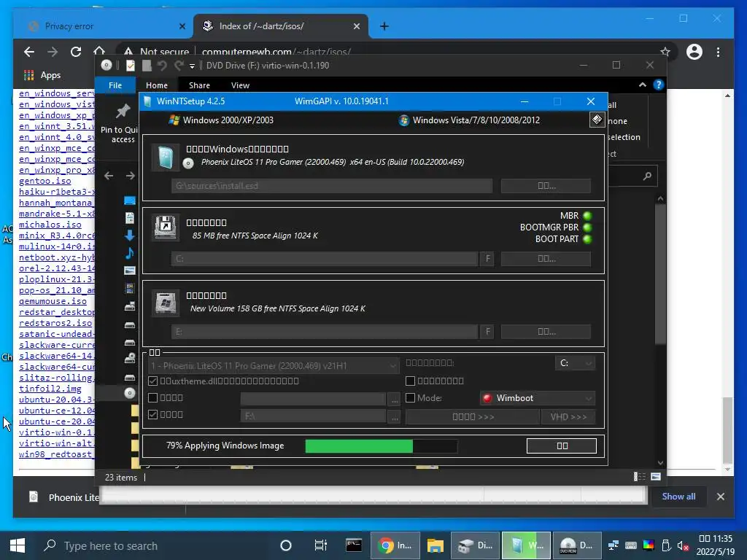Click the F button beside the C: field
Viewport: 747px width, 560px height.
[x=487, y=259]
